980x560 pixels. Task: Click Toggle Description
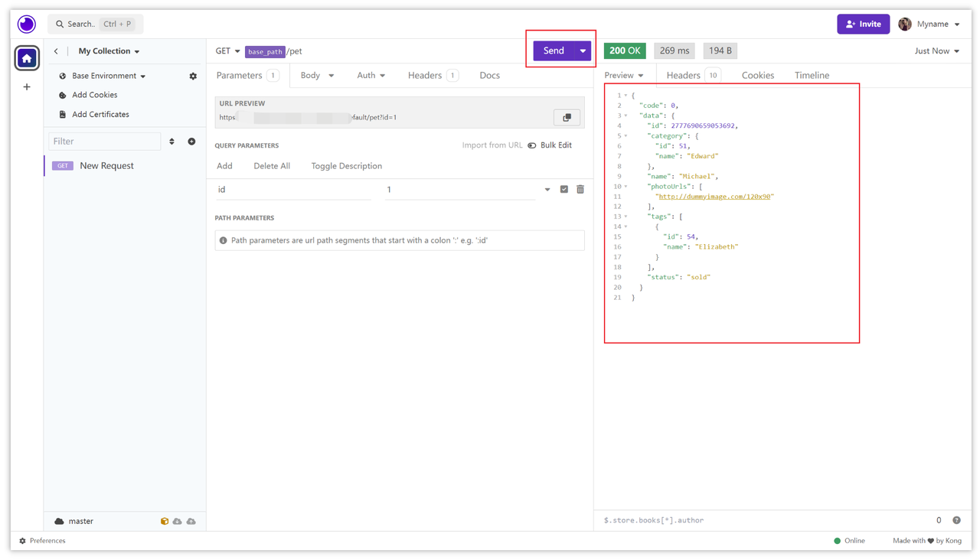pyautogui.click(x=346, y=166)
